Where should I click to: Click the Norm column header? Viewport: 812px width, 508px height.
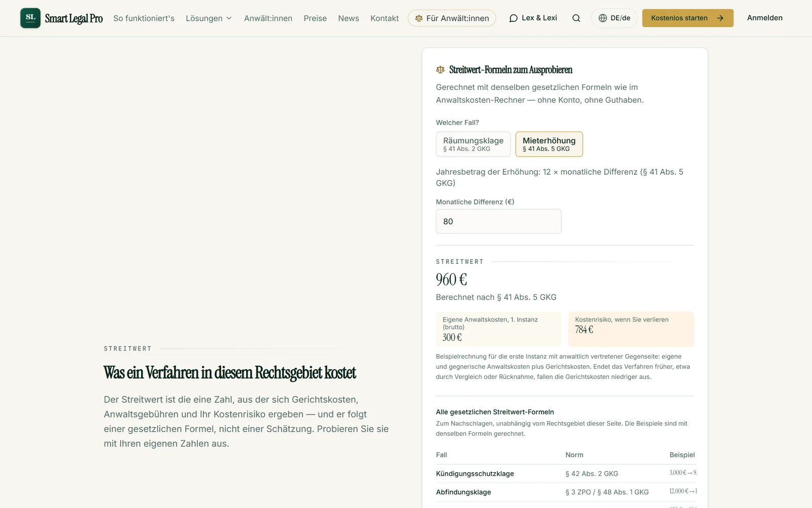tap(574, 455)
